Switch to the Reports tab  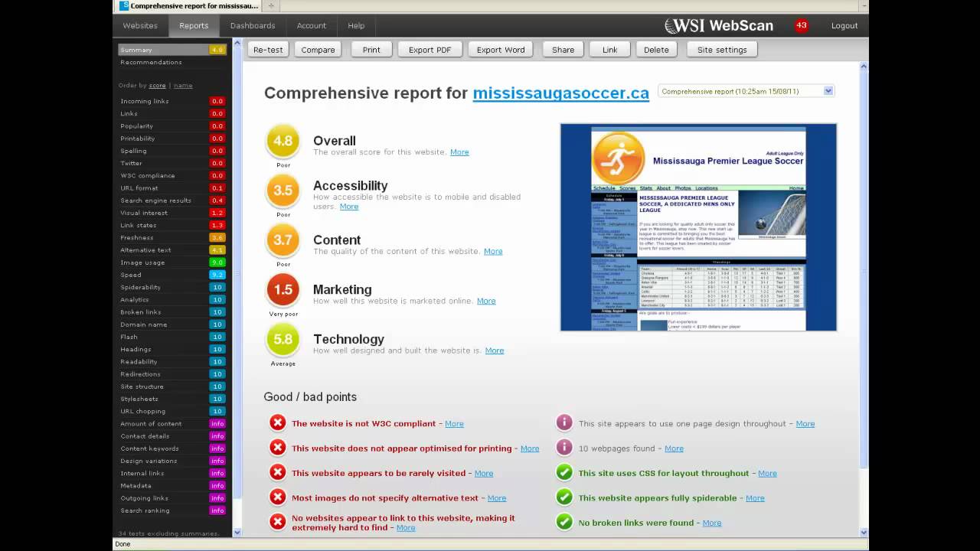(194, 25)
